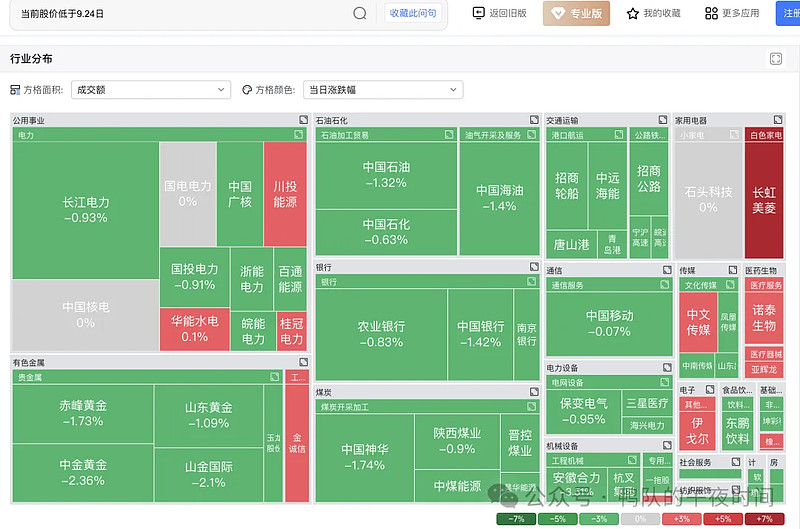800x529 pixels.
Task: Select the +3% legend color swatch
Action: pyautogui.click(x=682, y=519)
